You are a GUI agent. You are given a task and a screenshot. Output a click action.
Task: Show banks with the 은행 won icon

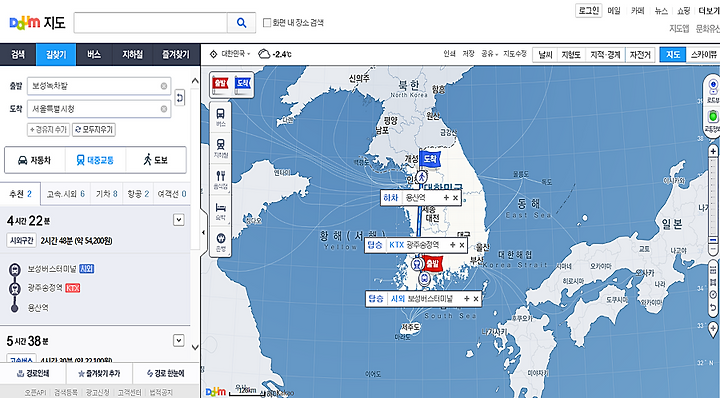click(221, 241)
